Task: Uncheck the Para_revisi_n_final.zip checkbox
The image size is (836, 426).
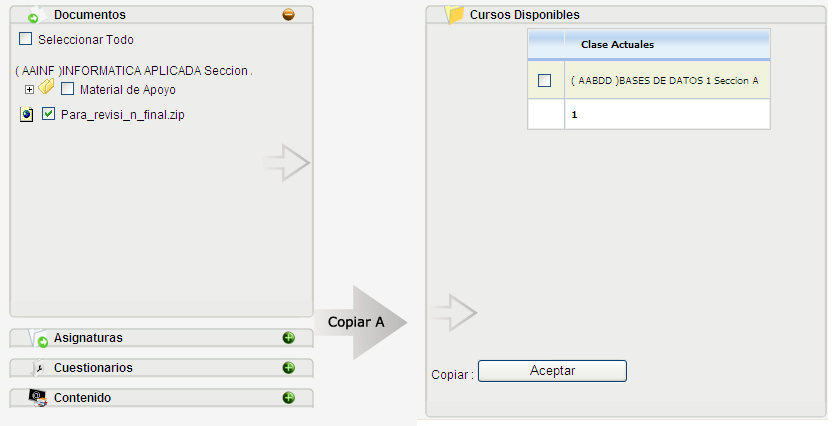Action: coord(48,115)
